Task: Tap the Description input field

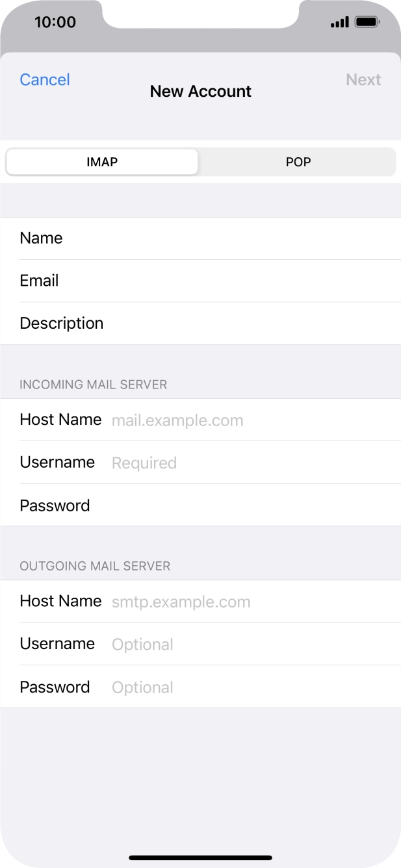Action: pyautogui.click(x=247, y=324)
